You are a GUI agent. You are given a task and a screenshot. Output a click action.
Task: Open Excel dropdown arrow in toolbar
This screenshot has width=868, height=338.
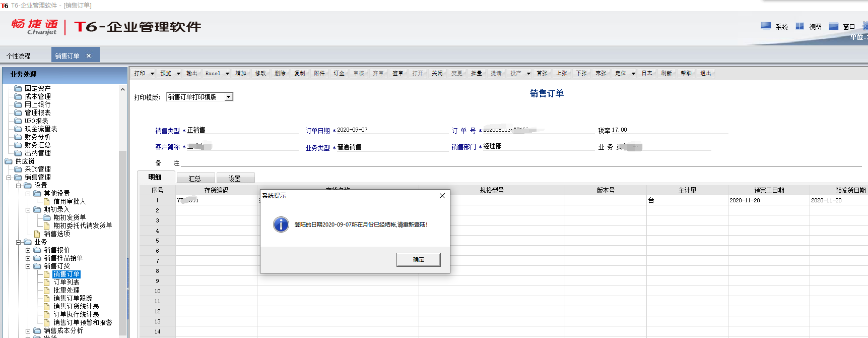click(x=227, y=74)
